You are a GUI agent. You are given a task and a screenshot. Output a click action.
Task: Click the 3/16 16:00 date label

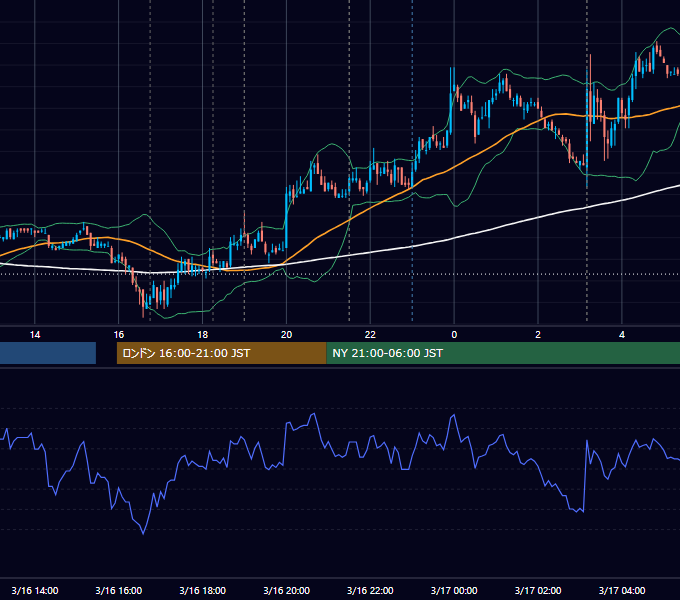[118, 590]
